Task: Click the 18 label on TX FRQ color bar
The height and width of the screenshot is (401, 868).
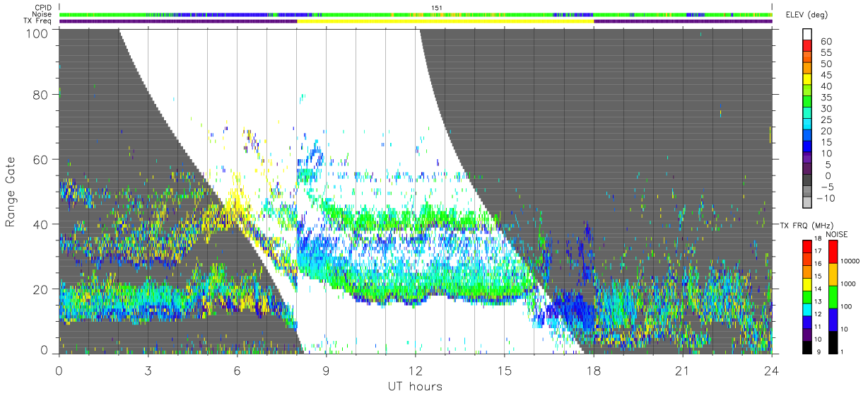Action: 819,239
